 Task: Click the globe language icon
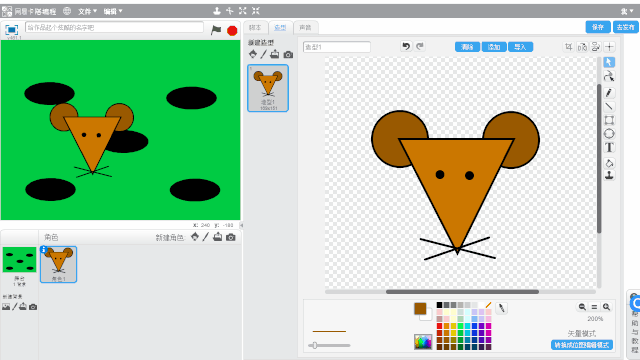point(67,11)
